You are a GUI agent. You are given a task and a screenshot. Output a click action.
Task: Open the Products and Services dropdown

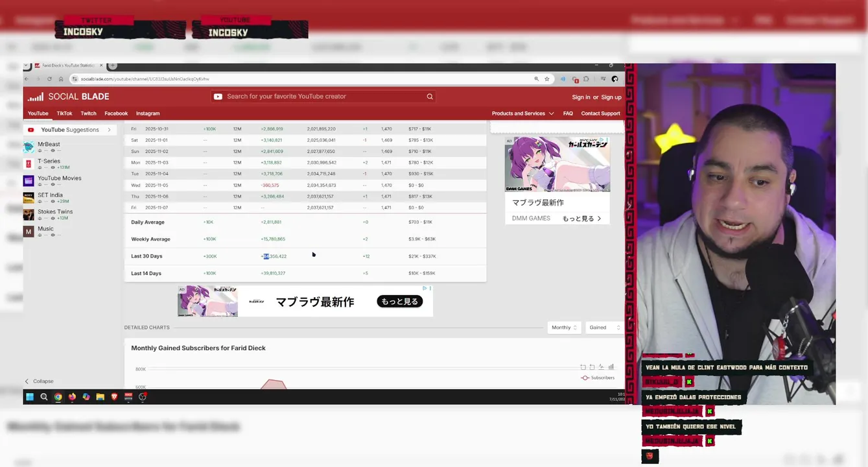click(522, 114)
